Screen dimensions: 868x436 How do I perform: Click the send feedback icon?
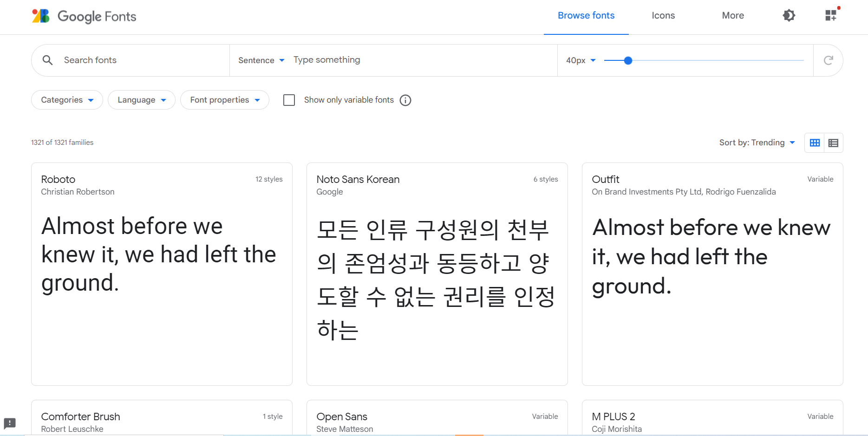coord(10,423)
